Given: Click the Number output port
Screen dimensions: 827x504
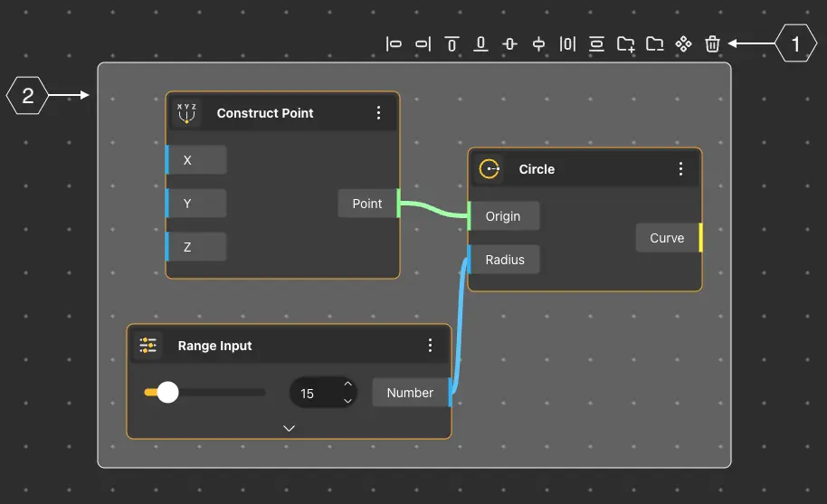Looking at the screenshot, I should coord(412,393).
